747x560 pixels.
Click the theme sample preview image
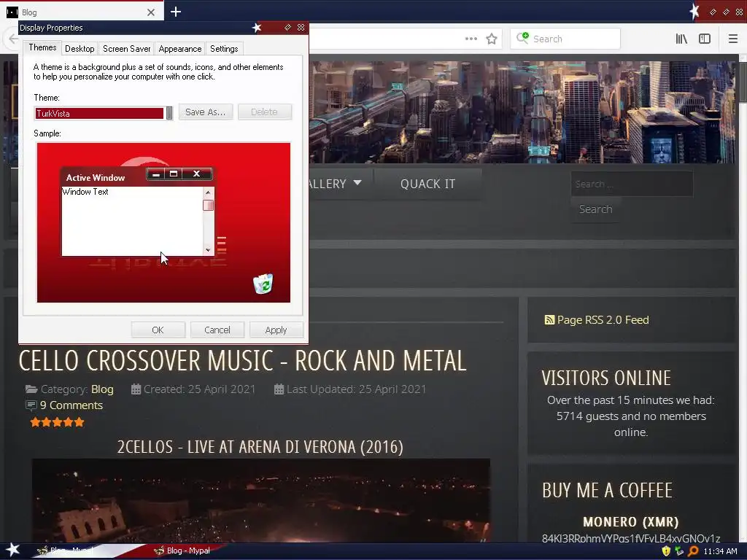[x=163, y=222]
